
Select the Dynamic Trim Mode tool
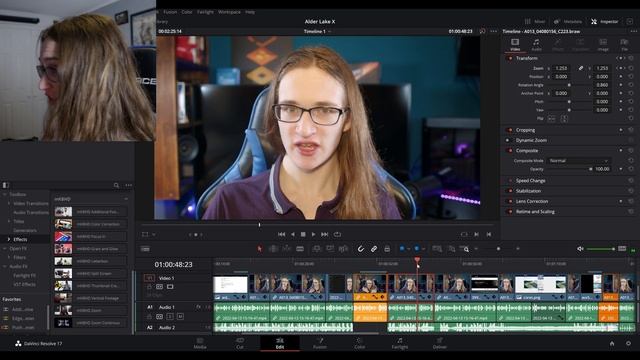[x=287, y=249]
